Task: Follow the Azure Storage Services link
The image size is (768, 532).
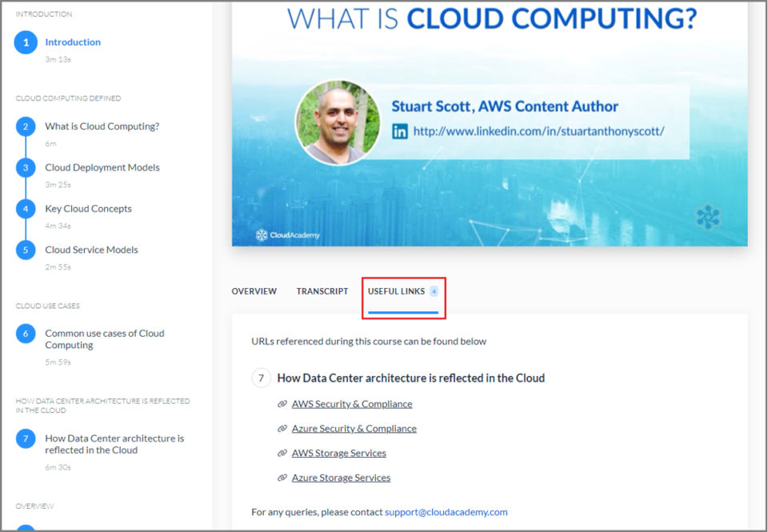Action: click(342, 478)
